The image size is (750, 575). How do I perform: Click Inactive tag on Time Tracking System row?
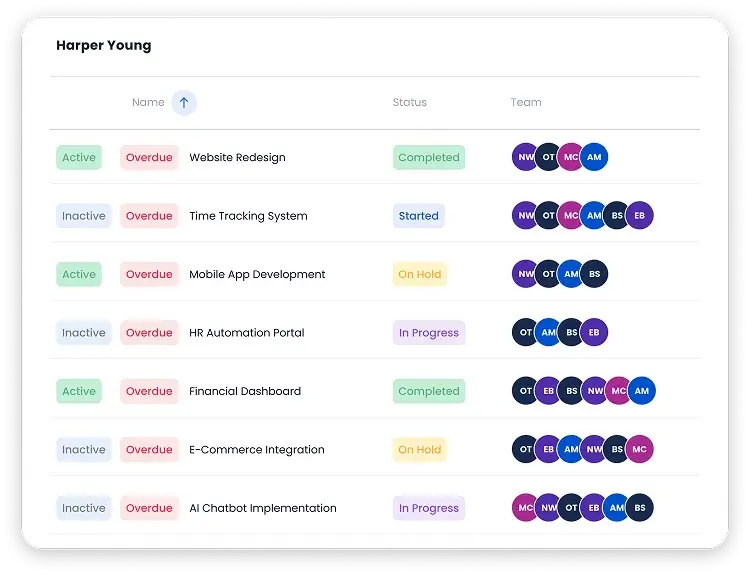point(84,216)
